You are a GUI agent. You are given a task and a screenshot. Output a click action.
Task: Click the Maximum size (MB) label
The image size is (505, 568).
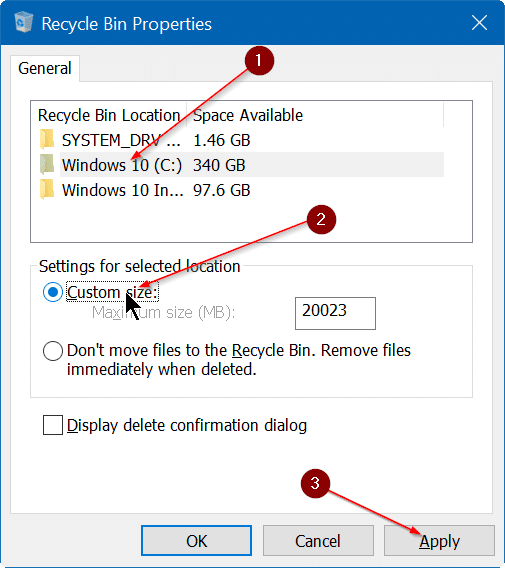click(x=164, y=312)
